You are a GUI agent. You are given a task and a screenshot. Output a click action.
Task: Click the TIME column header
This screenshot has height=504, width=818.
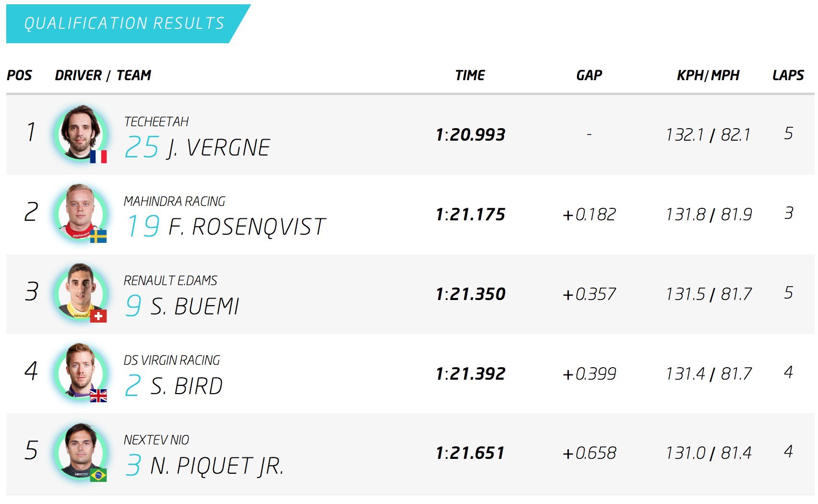pyautogui.click(x=470, y=75)
